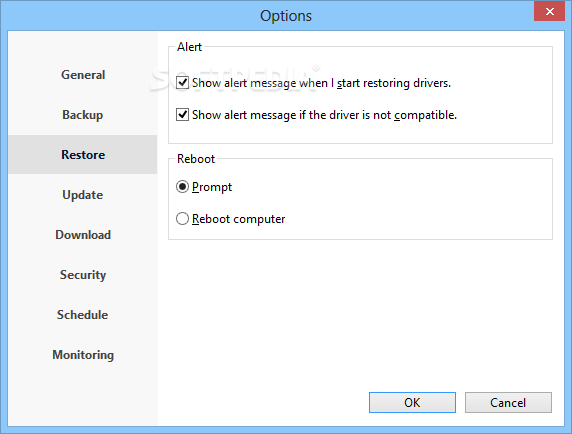Select the Restore tab in sidebar

click(x=83, y=155)
